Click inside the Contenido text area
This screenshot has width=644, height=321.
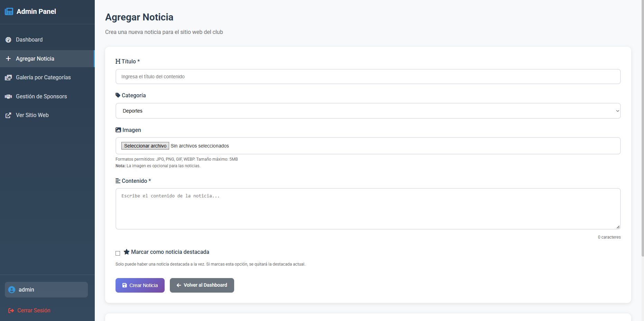coord(368,209)
